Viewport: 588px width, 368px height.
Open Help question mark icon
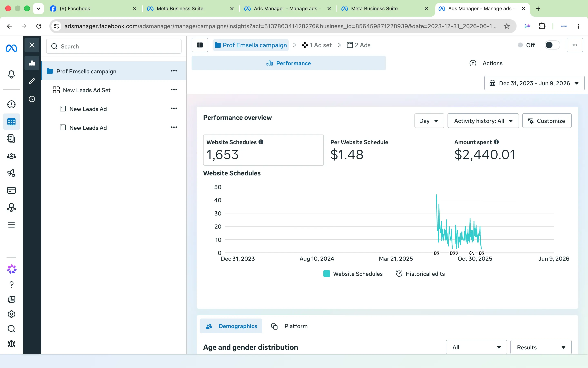[x=11, y=285]
